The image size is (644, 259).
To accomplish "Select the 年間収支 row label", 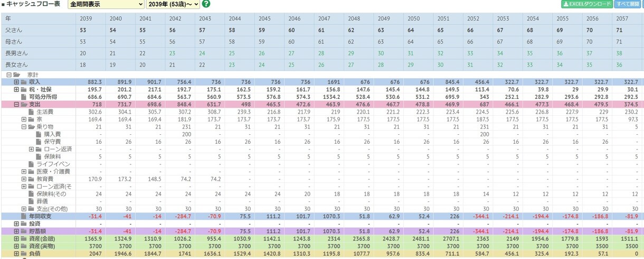I will [40, 216].
